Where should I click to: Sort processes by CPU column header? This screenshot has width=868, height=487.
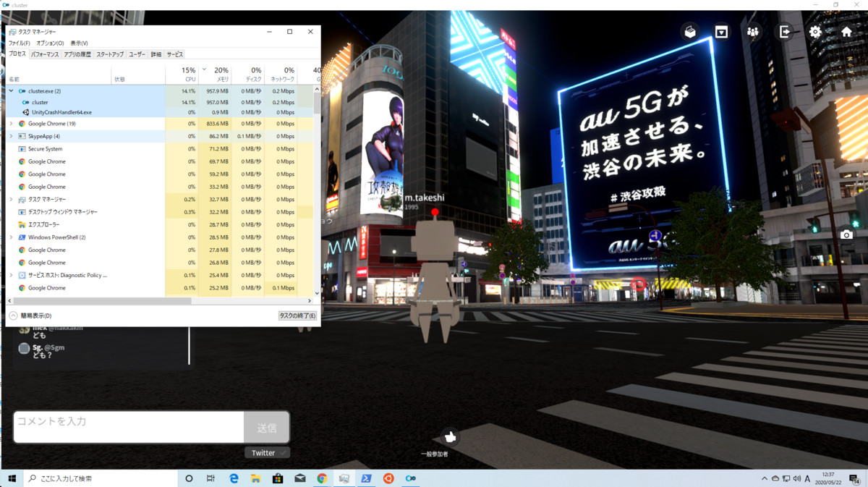(x=182, y=75)
